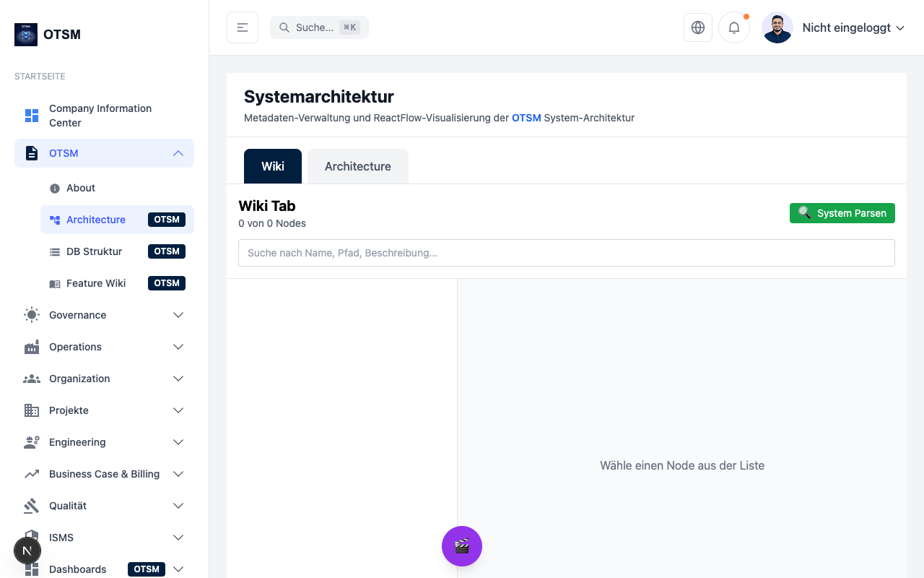Image resolution: width=924 pixels, height=578 pixels.
Task: Open the notifications bell
Action: (x=734, y=27)
